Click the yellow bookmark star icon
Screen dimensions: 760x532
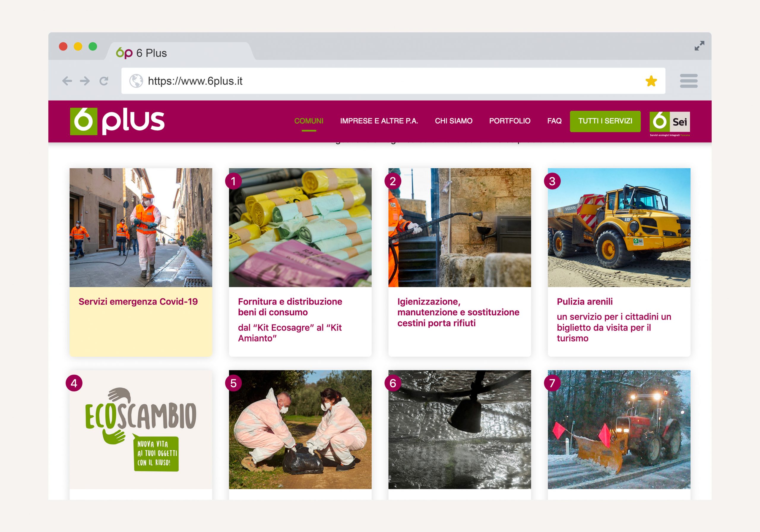click(x=651, y=81)
